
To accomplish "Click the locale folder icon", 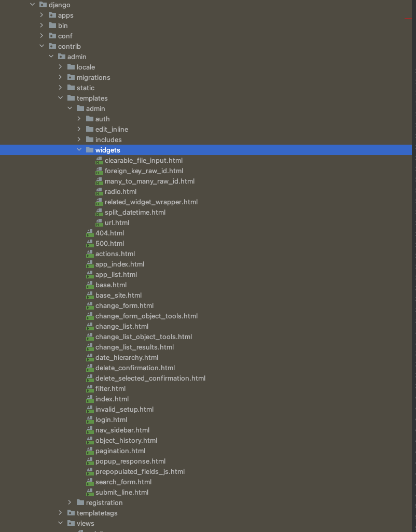I will coord(71,67).
